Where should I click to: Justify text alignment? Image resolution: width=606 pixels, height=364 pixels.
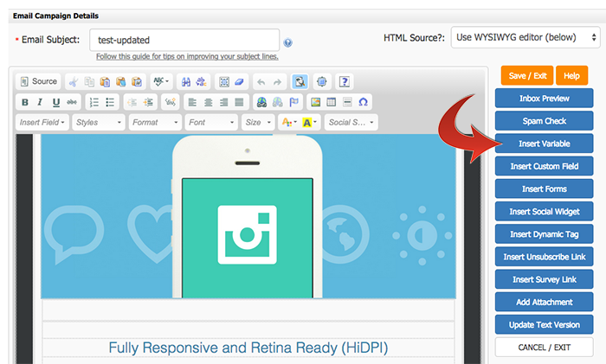coord(239,102)
